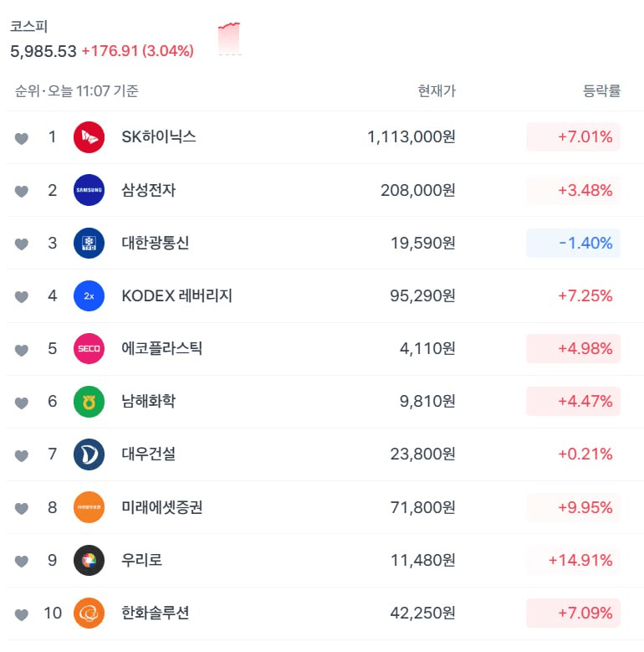
Task: Click the 에코플라스틱 SECO logo icon
Action: click(89, 348)
